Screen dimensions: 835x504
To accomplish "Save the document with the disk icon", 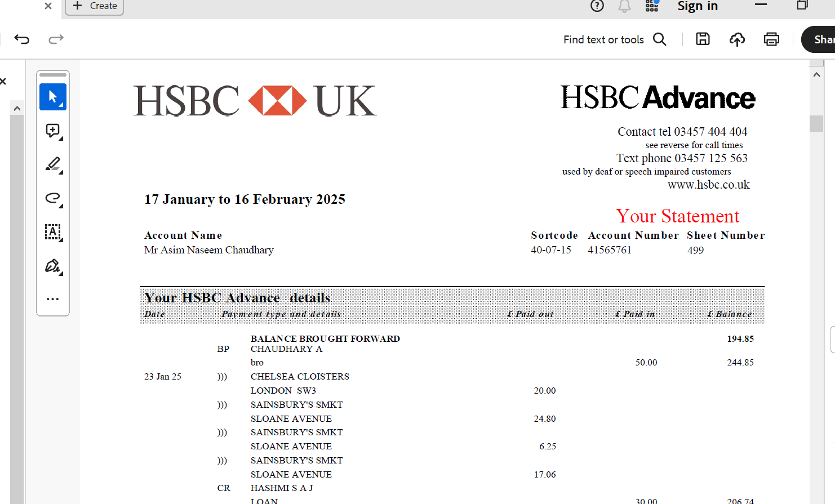I will (703, 39).
